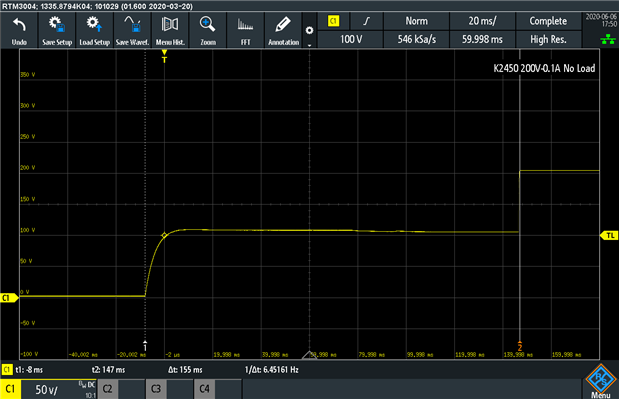
Task: Click the 100 V trigger level field
Action: click(351, 39)
